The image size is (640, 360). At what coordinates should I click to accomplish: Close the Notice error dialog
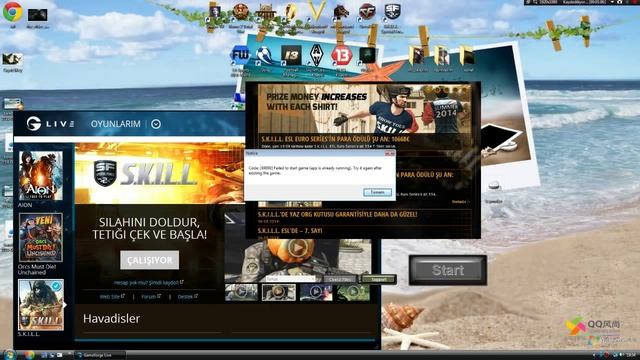[x=390, y=153]
